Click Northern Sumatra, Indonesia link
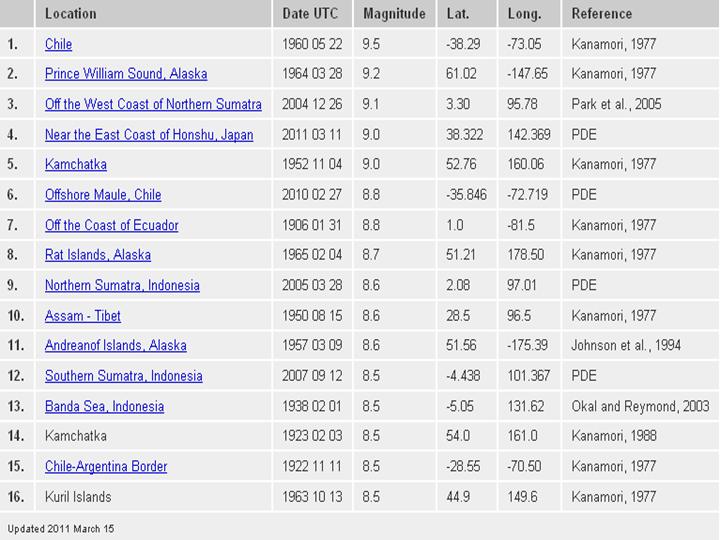 [x=122, y=285]
